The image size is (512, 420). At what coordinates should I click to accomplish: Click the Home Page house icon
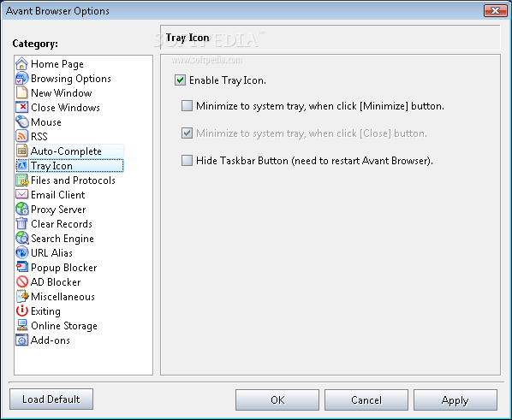point(21,63)
